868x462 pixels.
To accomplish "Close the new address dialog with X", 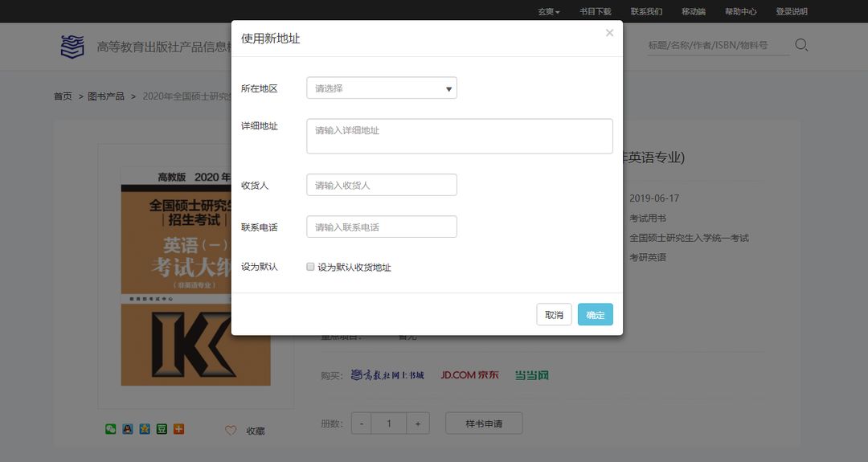I will point(609,33).
